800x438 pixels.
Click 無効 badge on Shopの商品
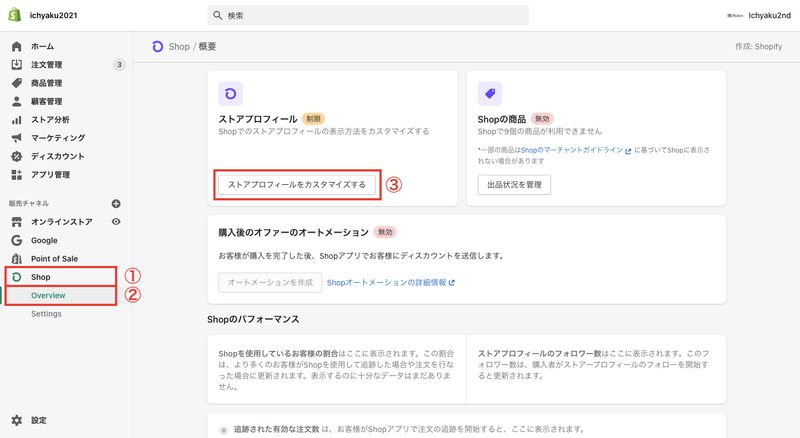pos(542,119)
